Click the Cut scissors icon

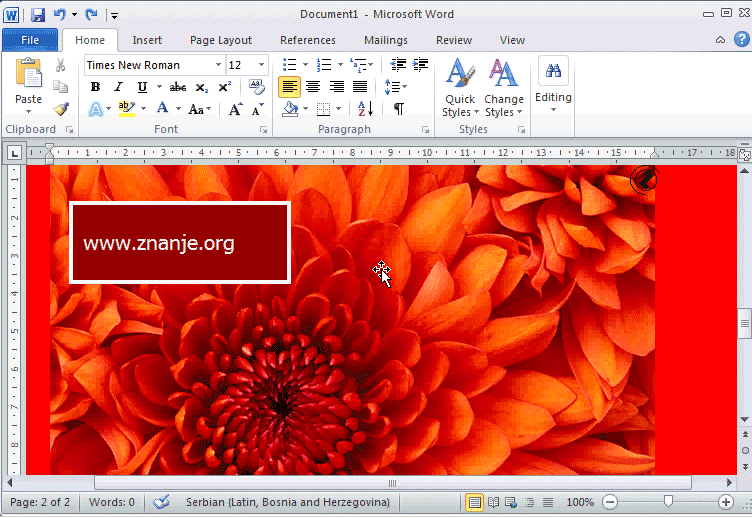[x=61, y=65]
